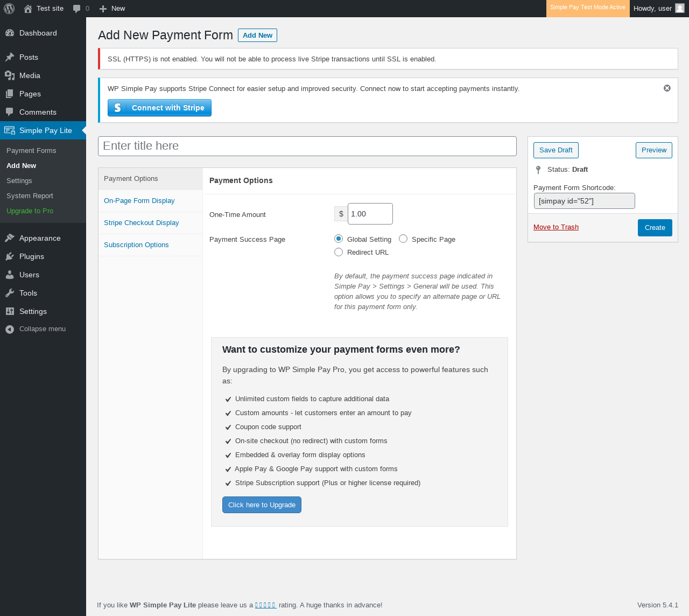Viewport: 689px width, 616px height.
Task: Open the Users menu item
Action: click(x=43, y=275)
